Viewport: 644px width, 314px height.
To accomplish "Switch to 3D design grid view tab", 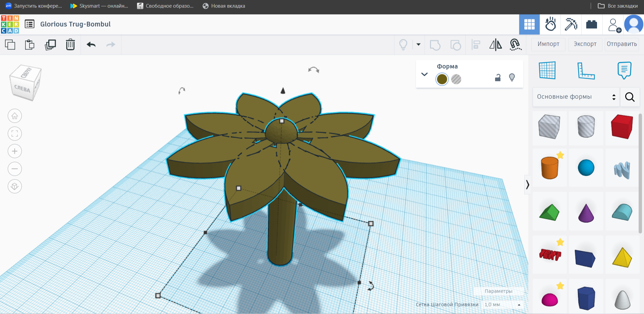I will click(x=529, y=24).
